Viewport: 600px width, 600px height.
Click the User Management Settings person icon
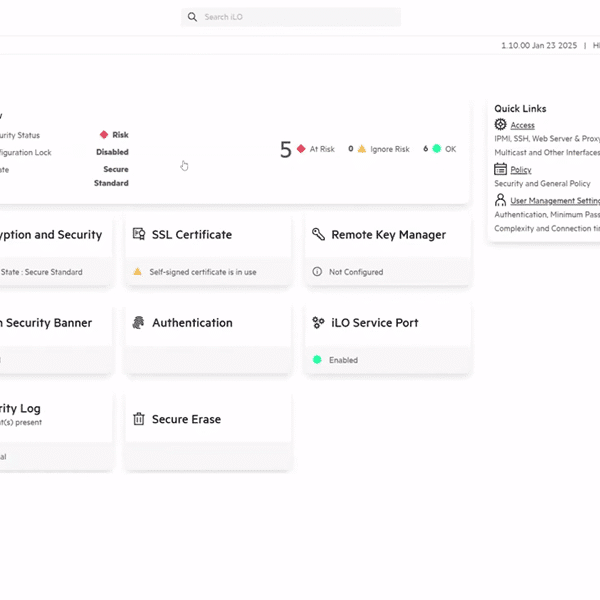[501, 200]
